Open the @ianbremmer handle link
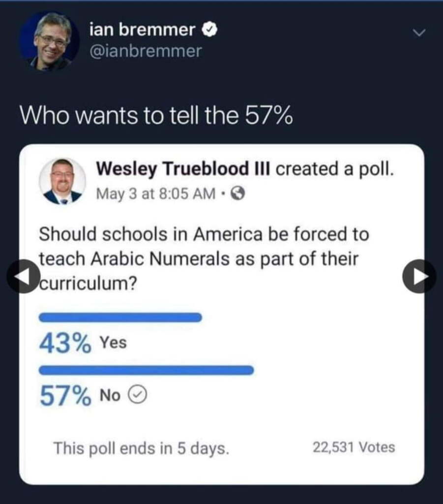The width and height of the screenshot is (443, 504). 146,51
